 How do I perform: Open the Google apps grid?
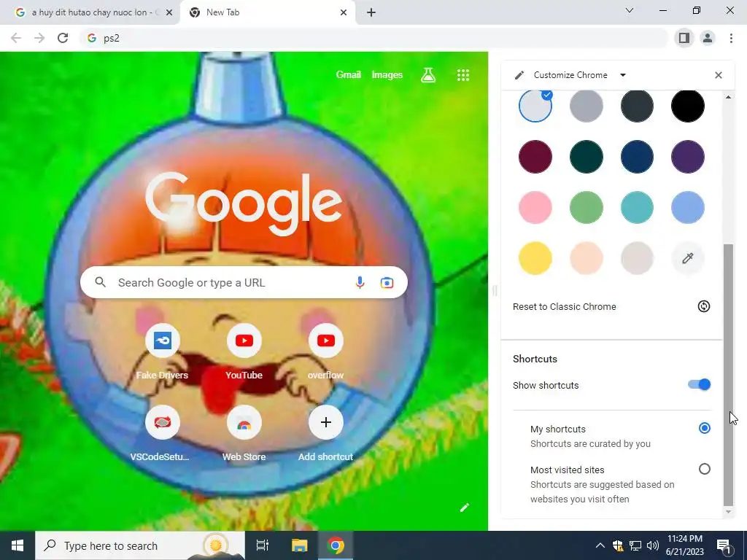click(463, 75)
